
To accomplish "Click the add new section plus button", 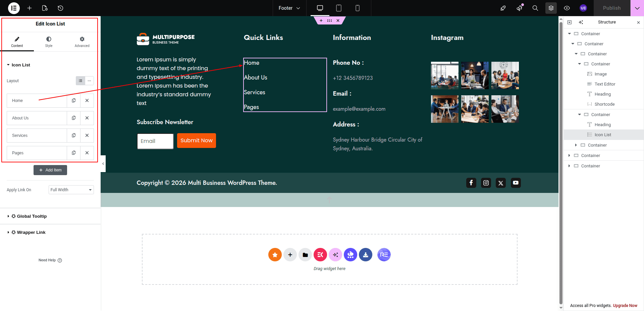I will click(x=290, y=255).
